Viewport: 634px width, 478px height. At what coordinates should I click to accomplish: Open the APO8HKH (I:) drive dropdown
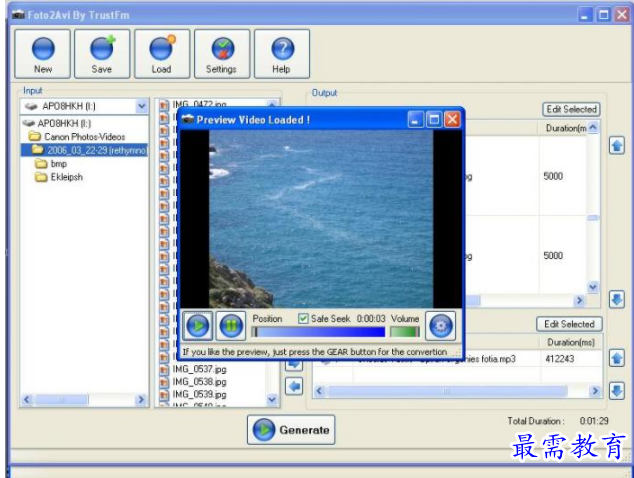pyautogui.click(x=142, y=106)
